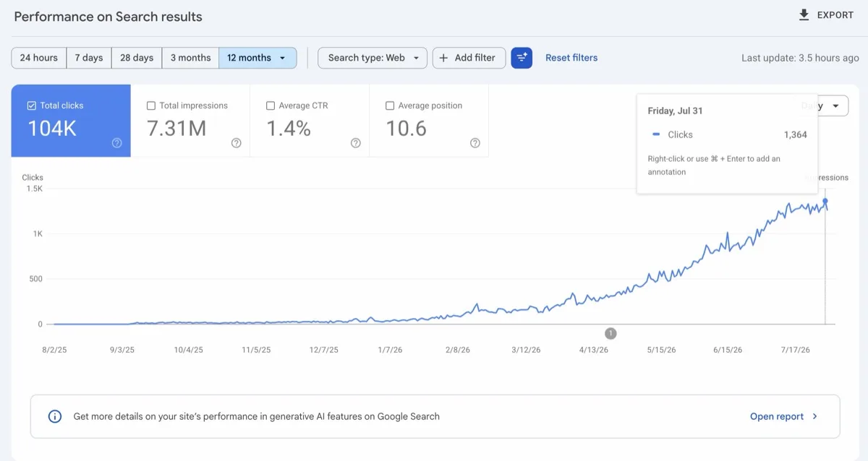
Task: Open help for Average CTR metric
Action: point(356,143)
